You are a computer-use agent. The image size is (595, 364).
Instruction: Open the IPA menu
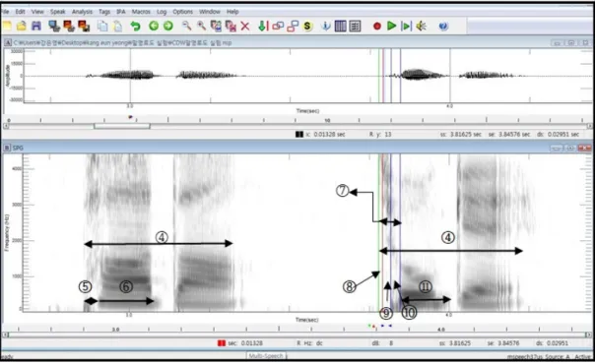pos(120,12)
